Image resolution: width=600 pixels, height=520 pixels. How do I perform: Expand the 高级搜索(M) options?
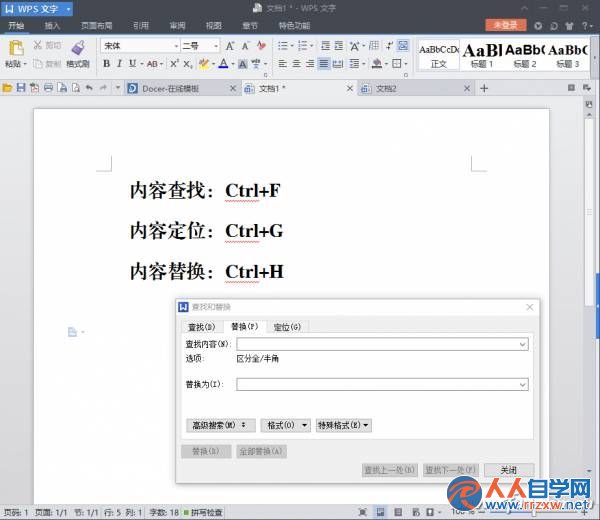tap(221, 425)
